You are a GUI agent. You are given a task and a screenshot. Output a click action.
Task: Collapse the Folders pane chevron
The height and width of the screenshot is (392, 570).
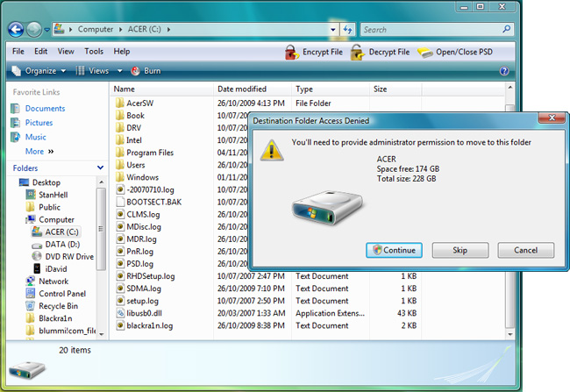[100, 167]
